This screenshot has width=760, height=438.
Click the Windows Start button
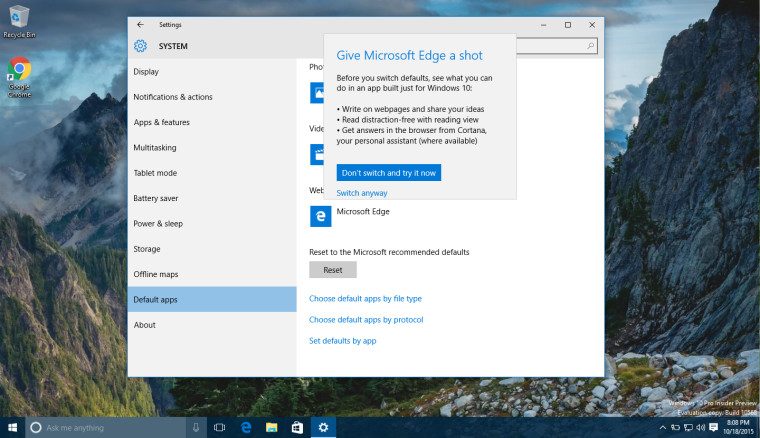(12, 427)
